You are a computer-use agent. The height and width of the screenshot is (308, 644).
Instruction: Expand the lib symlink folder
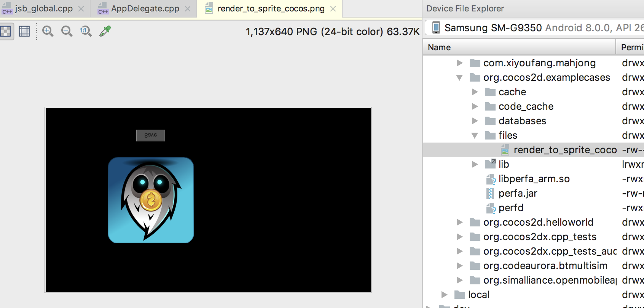pyautogui.click(x=475, y=164)
